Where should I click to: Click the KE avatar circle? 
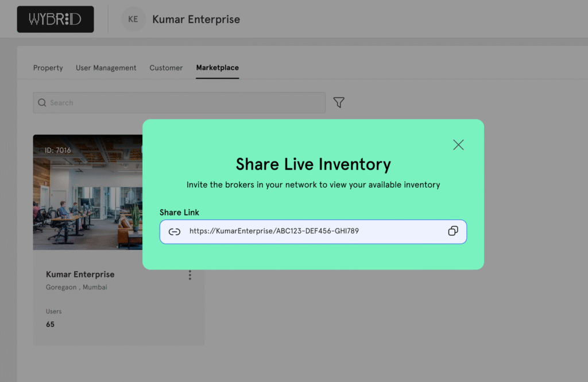133,19
